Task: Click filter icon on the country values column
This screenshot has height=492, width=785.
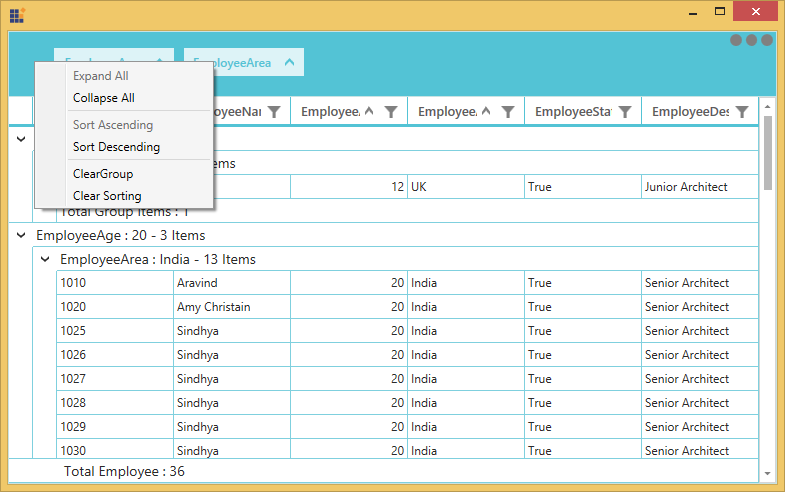Action: point(508,112)
